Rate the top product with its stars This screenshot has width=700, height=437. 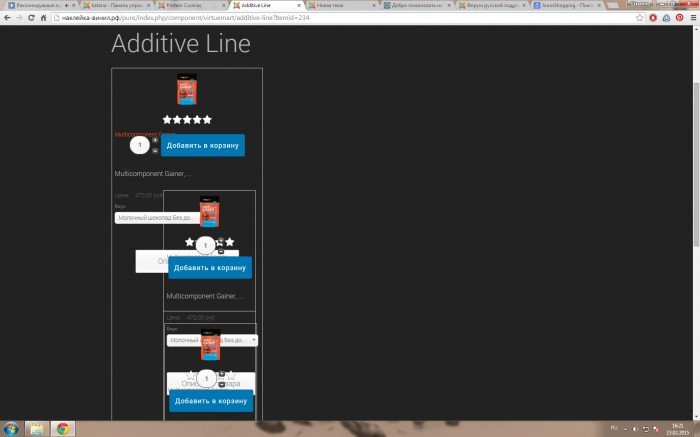[187, 119]
